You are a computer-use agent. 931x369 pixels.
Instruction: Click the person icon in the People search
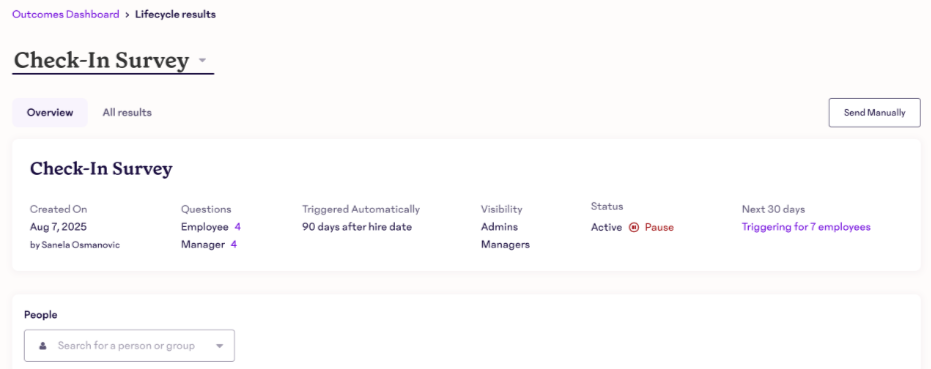pos(43,346)
